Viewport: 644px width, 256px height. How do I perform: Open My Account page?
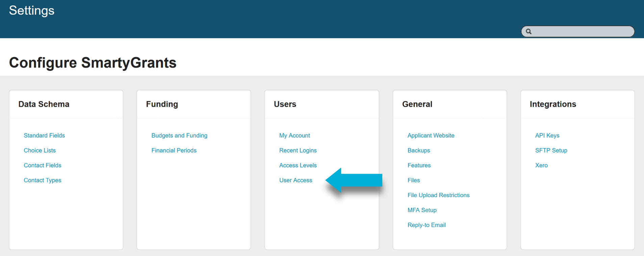[x=294, y=135]
